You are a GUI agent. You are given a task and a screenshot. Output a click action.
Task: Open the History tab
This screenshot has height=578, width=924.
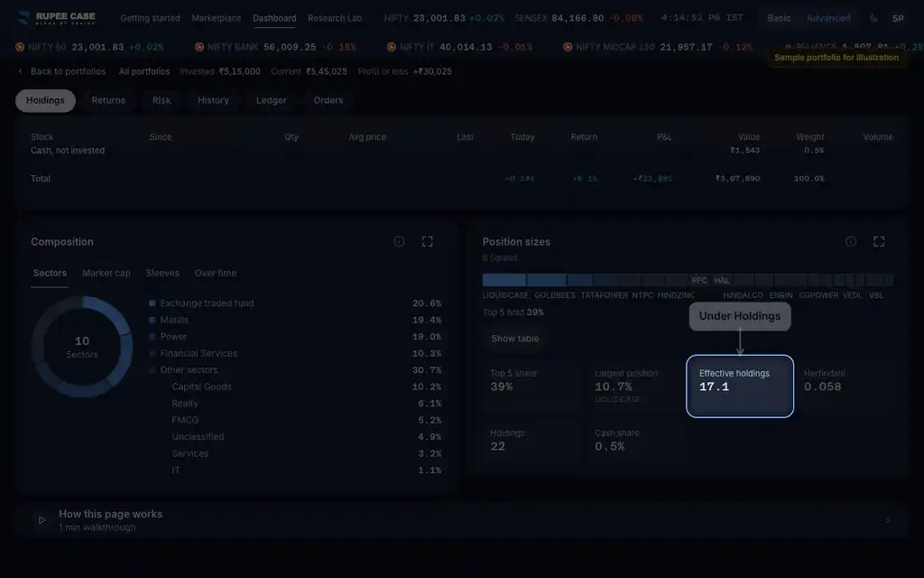(x=213, y=100)
